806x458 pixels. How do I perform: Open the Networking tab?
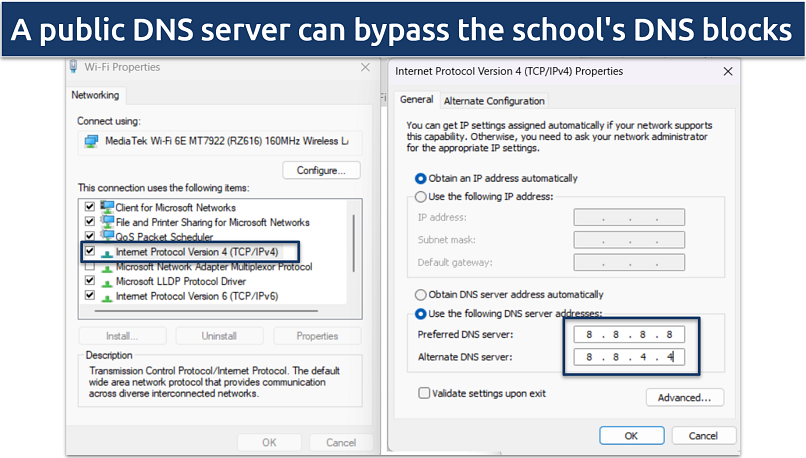pyautogui.click(x=96, y=95)
